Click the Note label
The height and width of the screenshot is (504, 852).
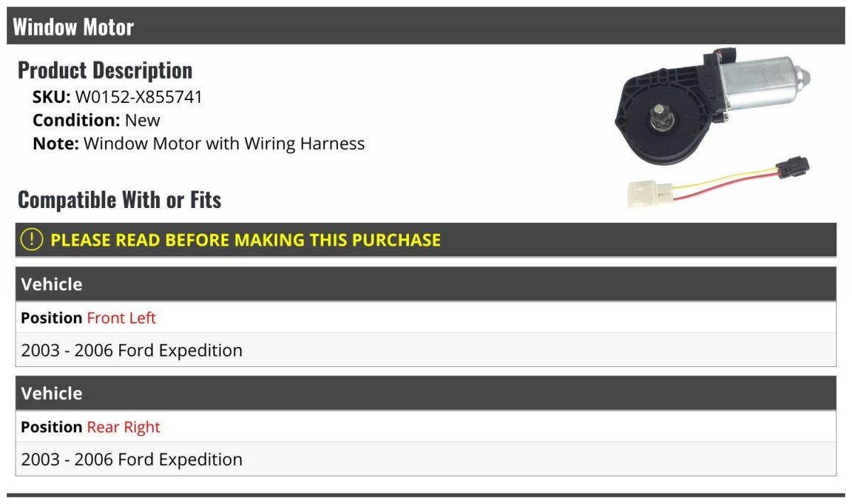[55, 144]
